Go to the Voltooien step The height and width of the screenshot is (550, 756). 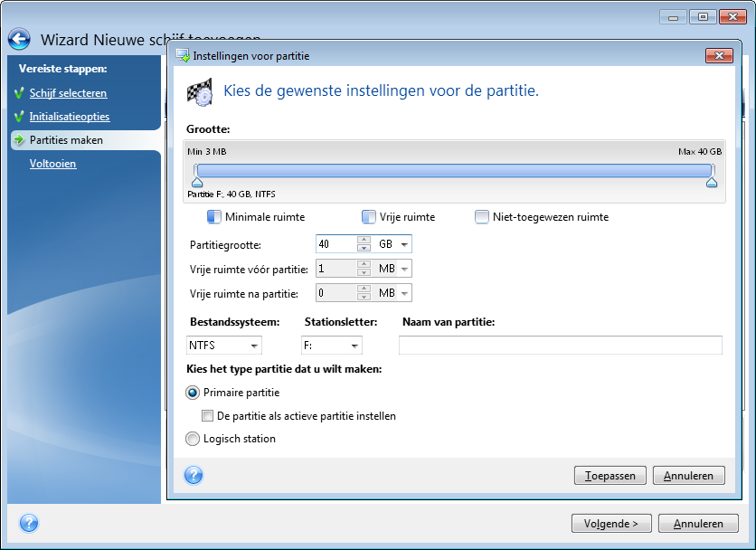[52, 164]
